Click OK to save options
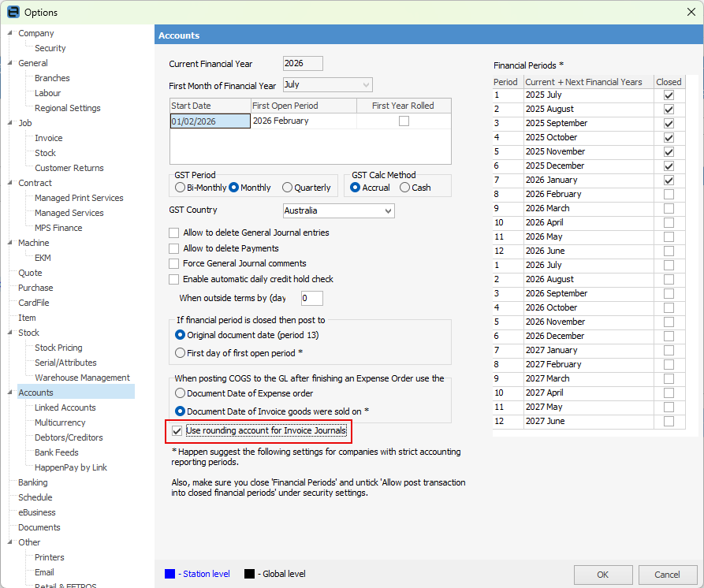704x588 pixels. click(x=603, y=575)
